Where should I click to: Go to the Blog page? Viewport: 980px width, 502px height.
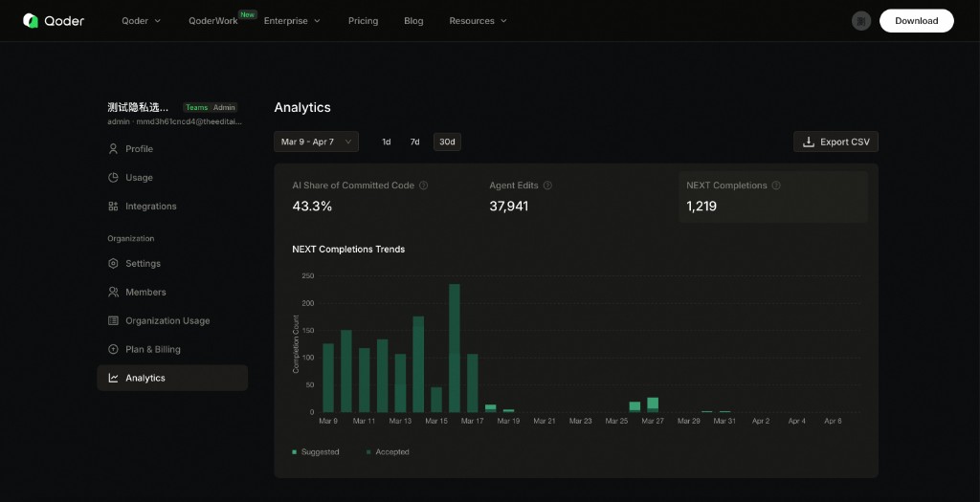[x=413, y=21]
